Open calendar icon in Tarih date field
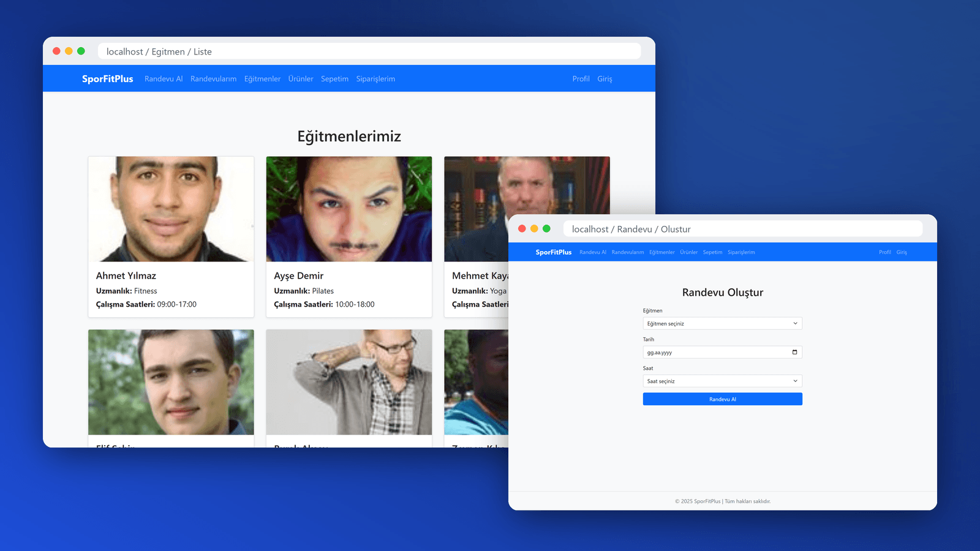This screenshot has height=551, width=980. point(794,352)
